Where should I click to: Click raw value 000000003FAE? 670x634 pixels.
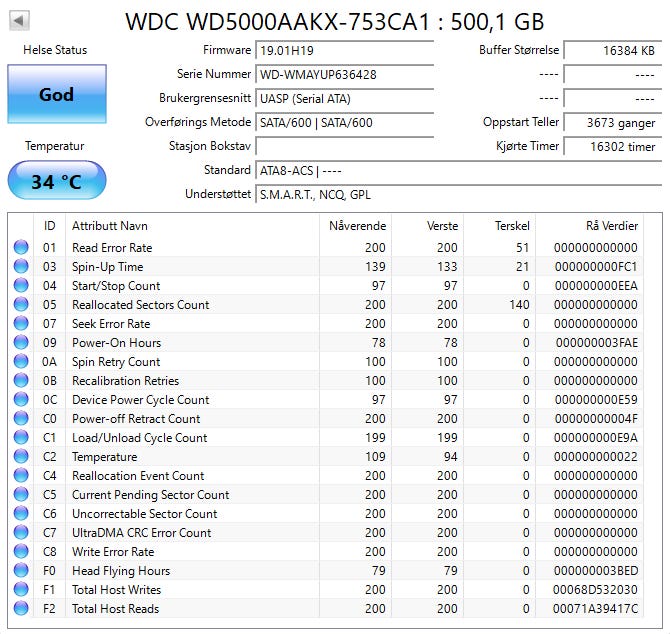click(597, 343)
